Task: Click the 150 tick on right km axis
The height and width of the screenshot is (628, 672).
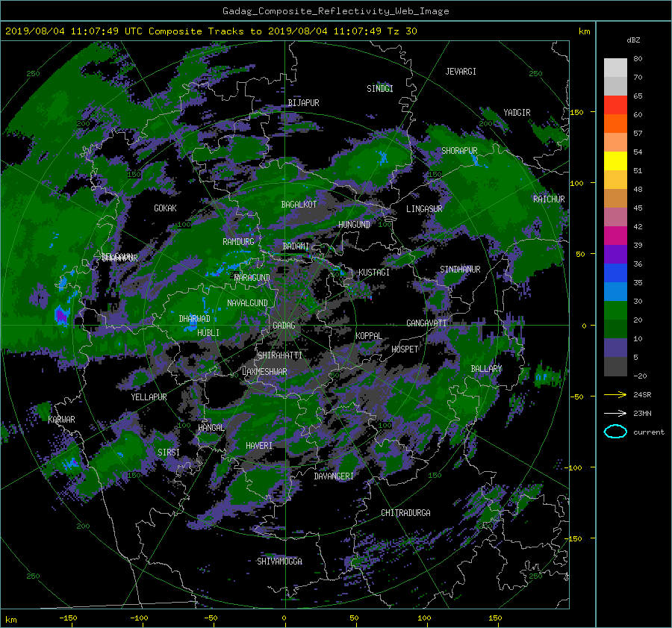Action: coord(577,112)
